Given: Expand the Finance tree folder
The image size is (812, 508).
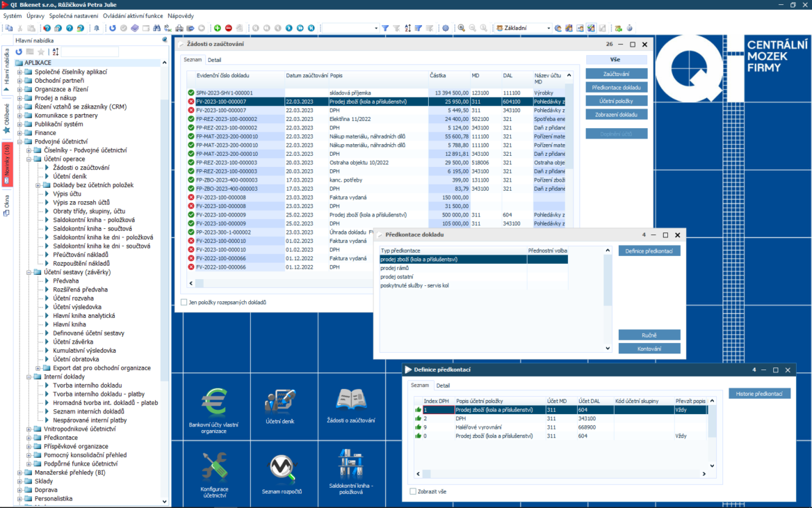Looking at the screenshot, I should click(20, 133).
